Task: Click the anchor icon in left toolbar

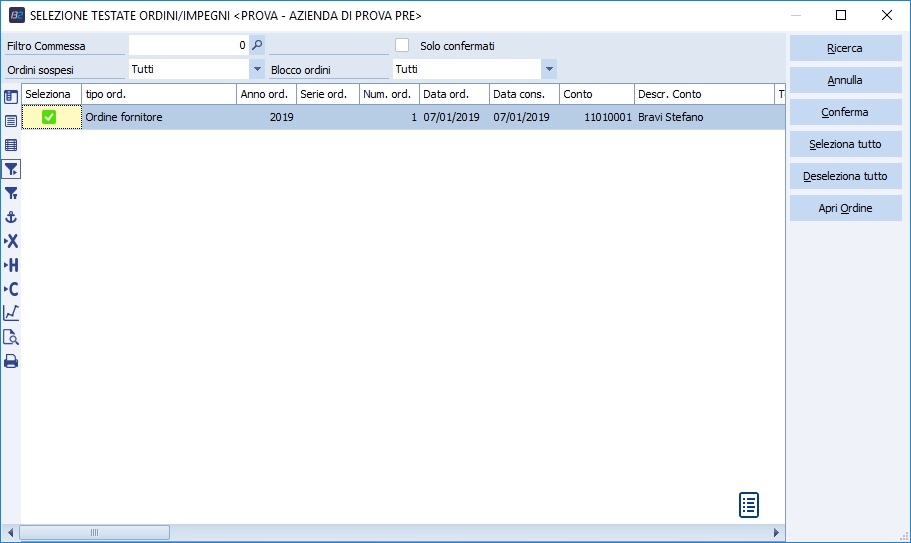Action: coord(11,217)
